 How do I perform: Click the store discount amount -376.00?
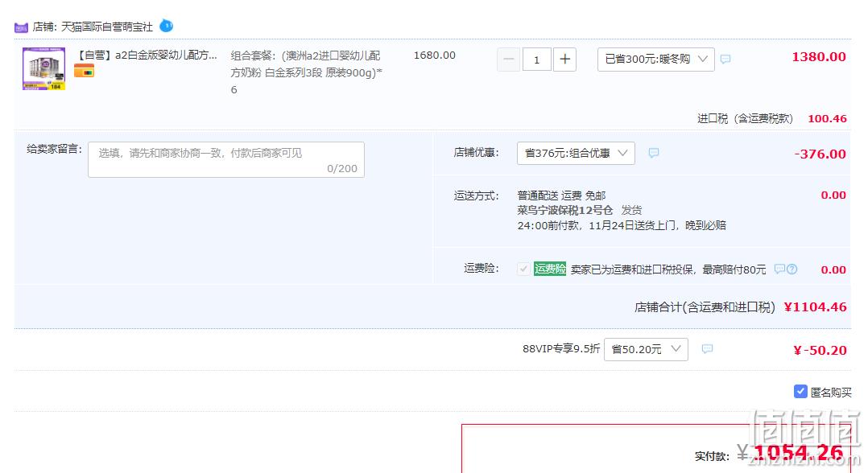click(x=820, y=154)
